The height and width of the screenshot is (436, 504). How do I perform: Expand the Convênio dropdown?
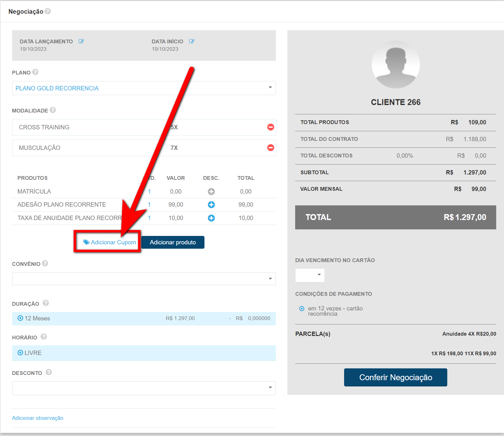click(x=144, y=279)
